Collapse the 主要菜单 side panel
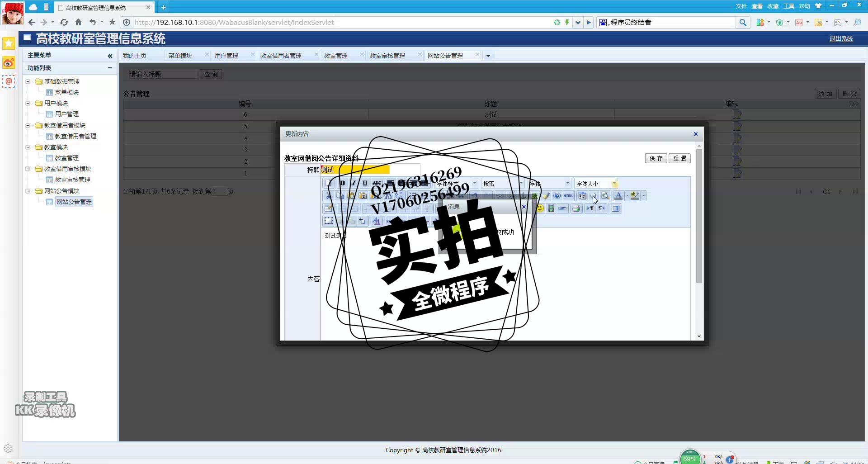The height and width of the screenshot is (464, 868). point(110,56)
